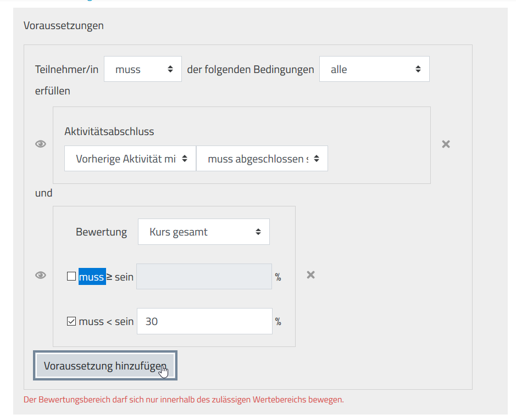The image size is (516, 420).
Task: Open the 'Kurs gesamt' grade dropdown
Action: (x=204, y=232)
